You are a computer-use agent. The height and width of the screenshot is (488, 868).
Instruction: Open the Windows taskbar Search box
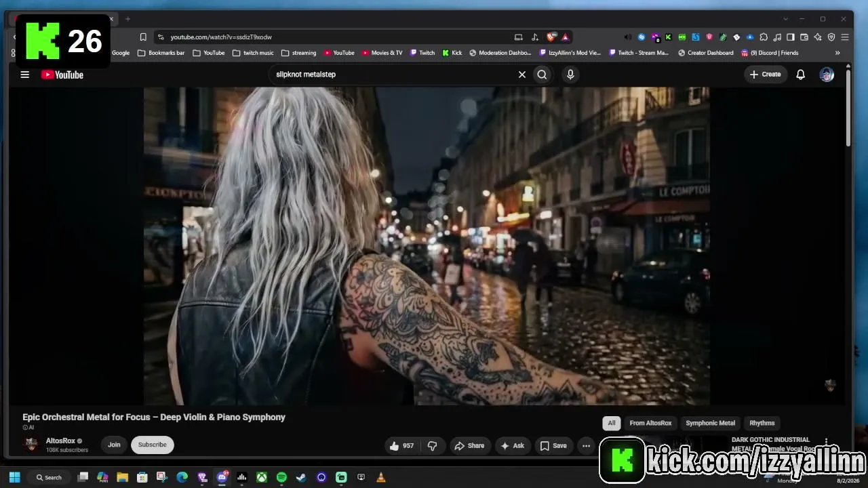coord(49,477)
